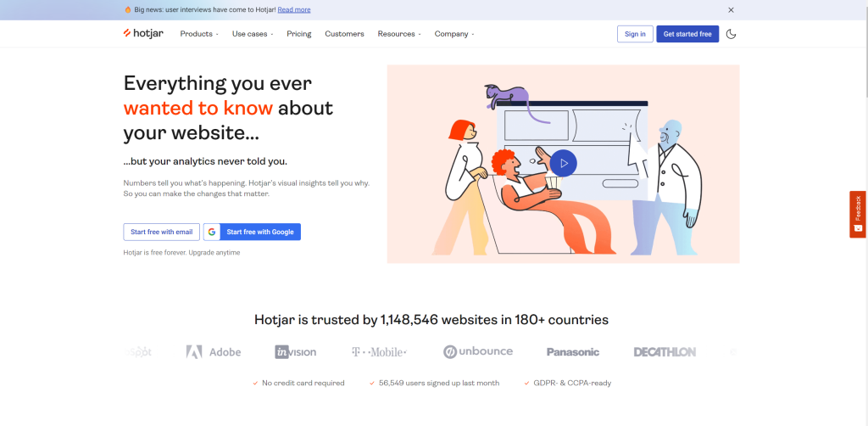Toggle dark mode moon icon

point(731,34)
